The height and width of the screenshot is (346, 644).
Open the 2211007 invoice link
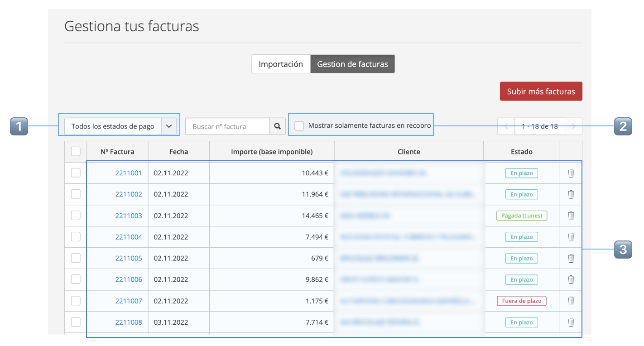pyautogui.click(x=129, y=301)
